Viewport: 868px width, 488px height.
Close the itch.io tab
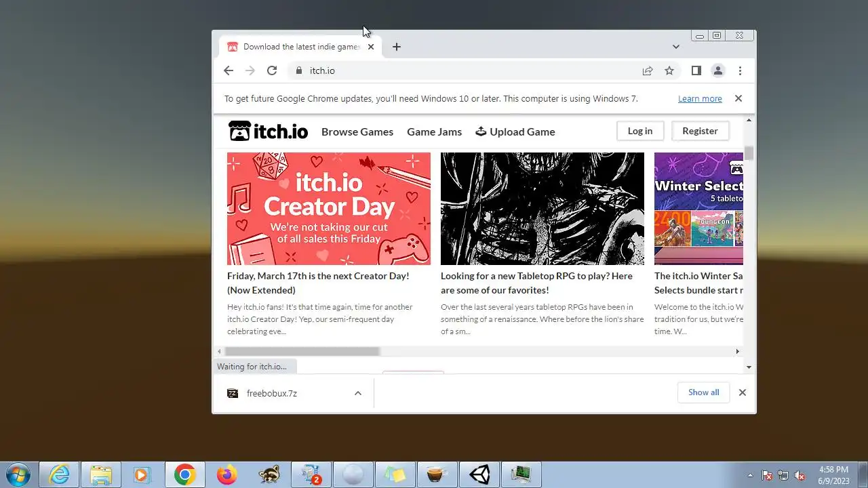371,47
